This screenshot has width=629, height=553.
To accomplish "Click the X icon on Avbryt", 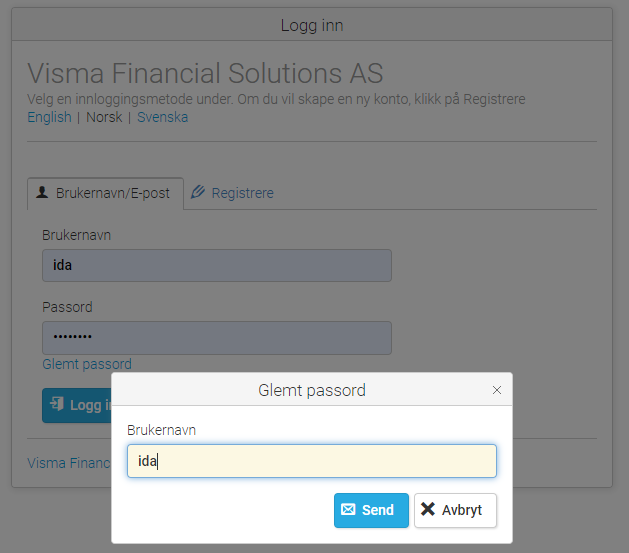I will [428, 509].
